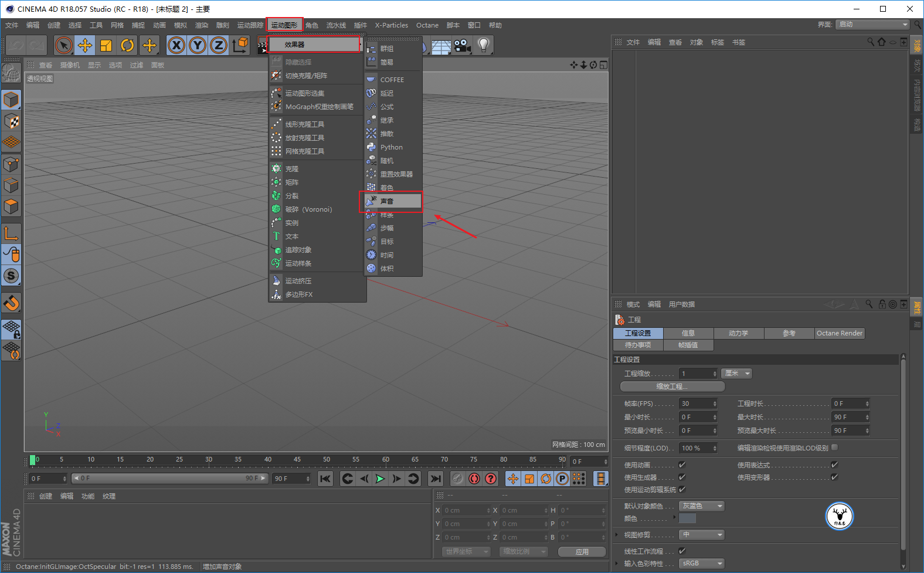Click the search icon in Object Manager
Image resolution: width=924 pixels, height=573 pixels.
(x=871, y=42)
